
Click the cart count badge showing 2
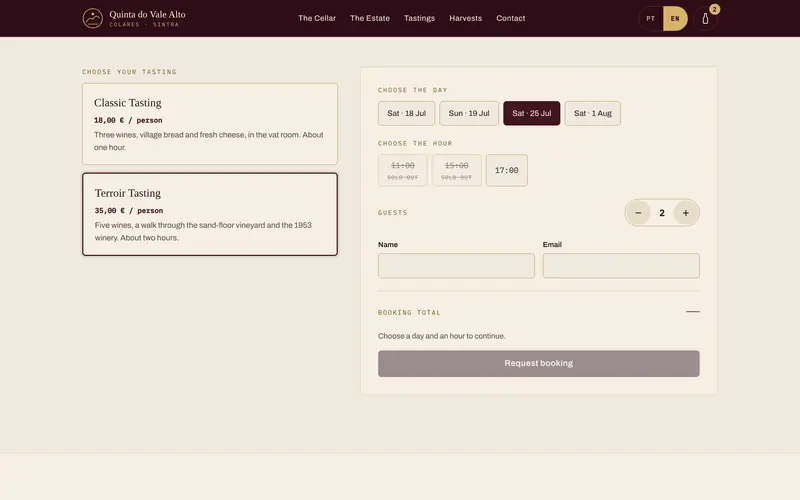[x=714, y=9]
